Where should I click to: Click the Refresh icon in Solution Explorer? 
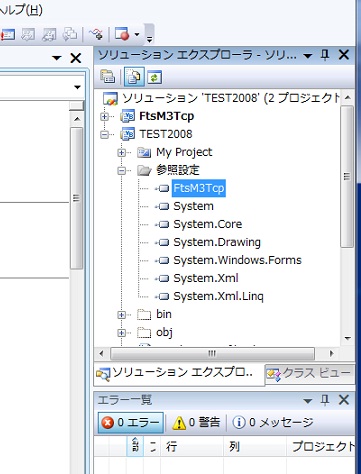[x=155, y=77]
